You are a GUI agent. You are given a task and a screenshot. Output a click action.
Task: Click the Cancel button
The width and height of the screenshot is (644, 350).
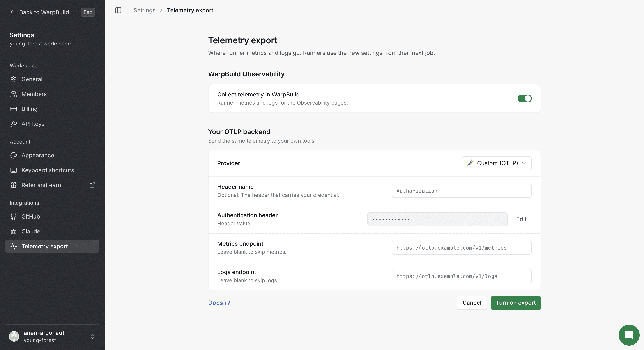(x=471, y=303)
